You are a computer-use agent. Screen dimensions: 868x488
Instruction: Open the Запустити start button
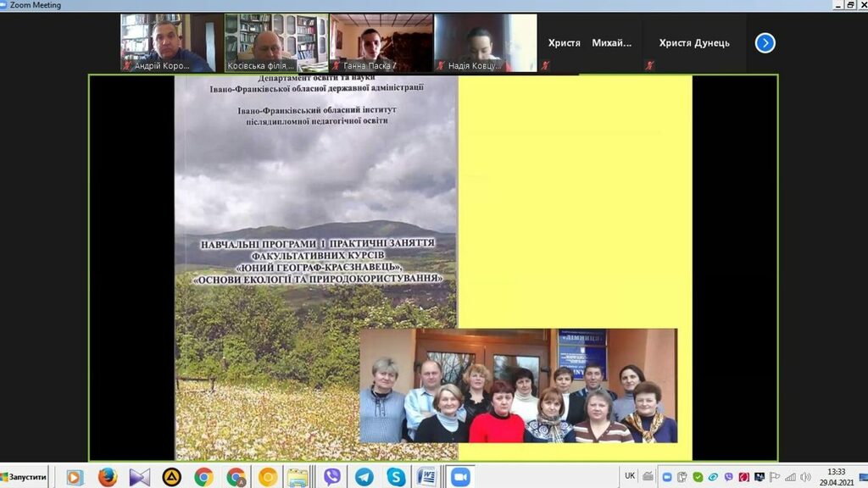click(x=25, y=477)
